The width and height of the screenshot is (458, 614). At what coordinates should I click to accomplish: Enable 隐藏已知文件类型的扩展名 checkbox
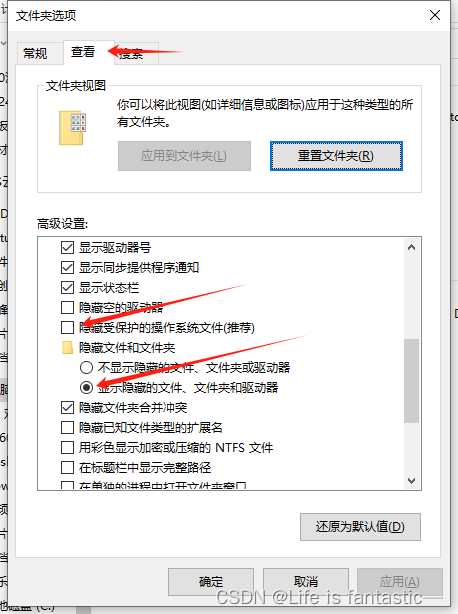(x=67, y=428)
